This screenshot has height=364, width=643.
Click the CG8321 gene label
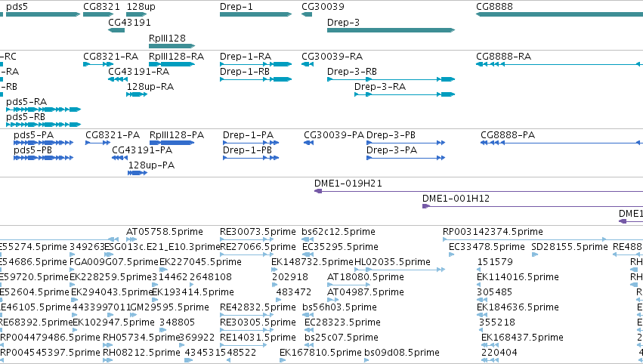(x=102, y=7)
